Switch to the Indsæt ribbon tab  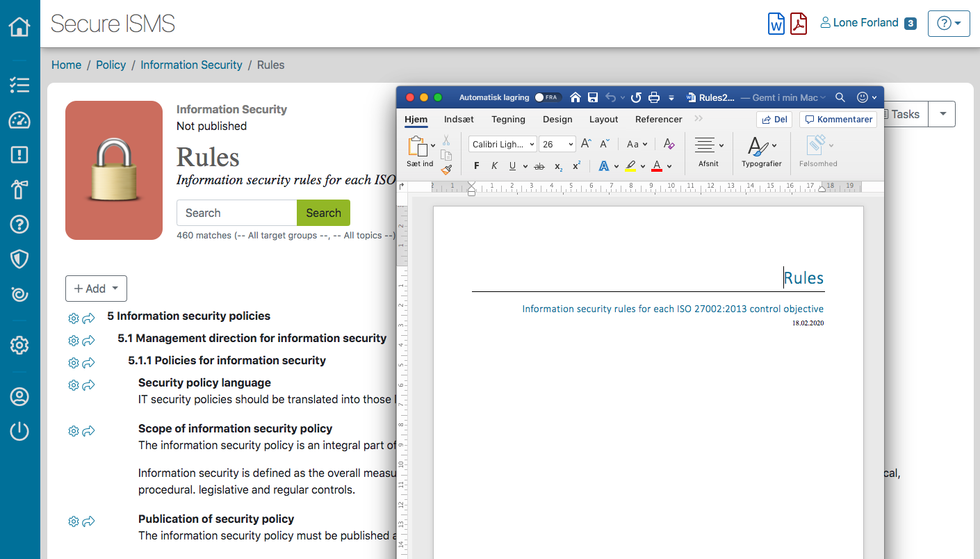459,119
